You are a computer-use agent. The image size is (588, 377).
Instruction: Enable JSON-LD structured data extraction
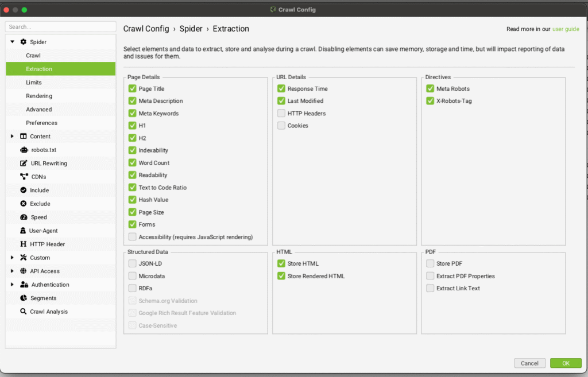[x=133, y=264]
